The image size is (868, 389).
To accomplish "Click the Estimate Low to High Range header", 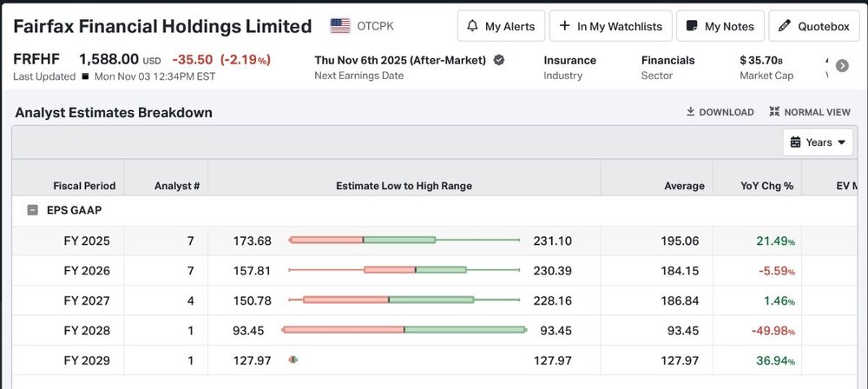I will point(404,186).
